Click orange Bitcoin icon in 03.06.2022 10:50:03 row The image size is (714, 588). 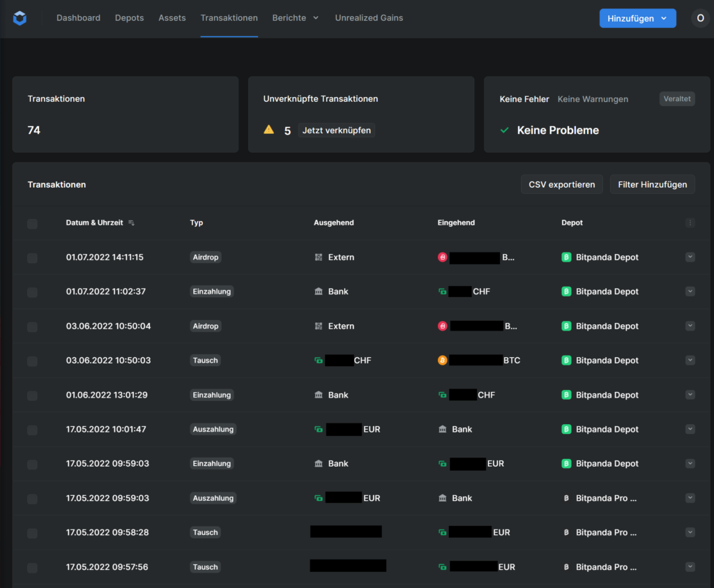pyautogui.click(x=442, y=361)
